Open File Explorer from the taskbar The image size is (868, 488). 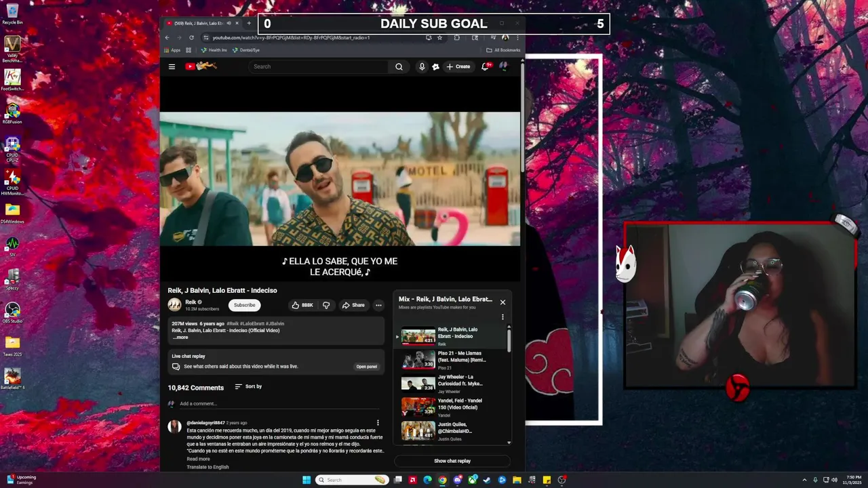(x=517, y=480)
